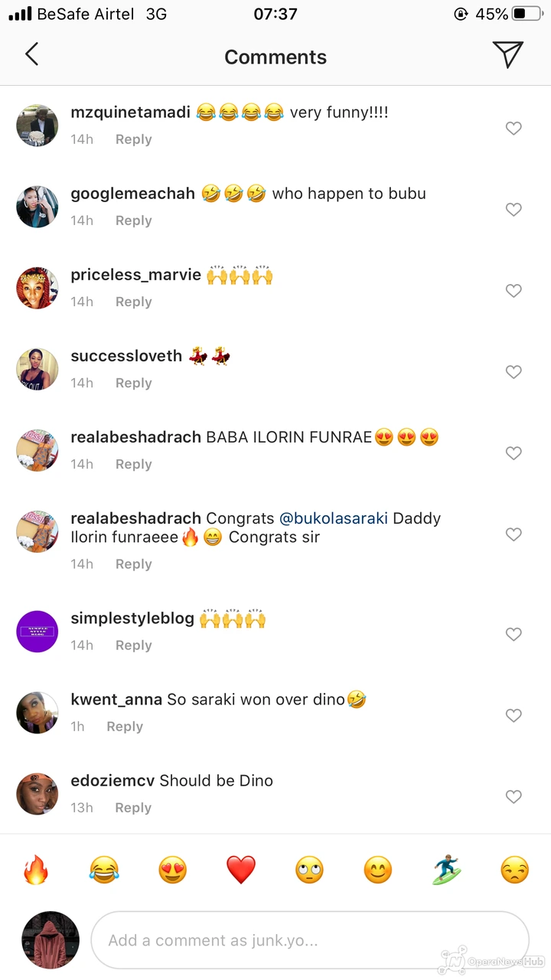The image size is (551, 980).
Task: Open the direct share paper plane icon
Action: pyautogui.click(x=507, y=55)
